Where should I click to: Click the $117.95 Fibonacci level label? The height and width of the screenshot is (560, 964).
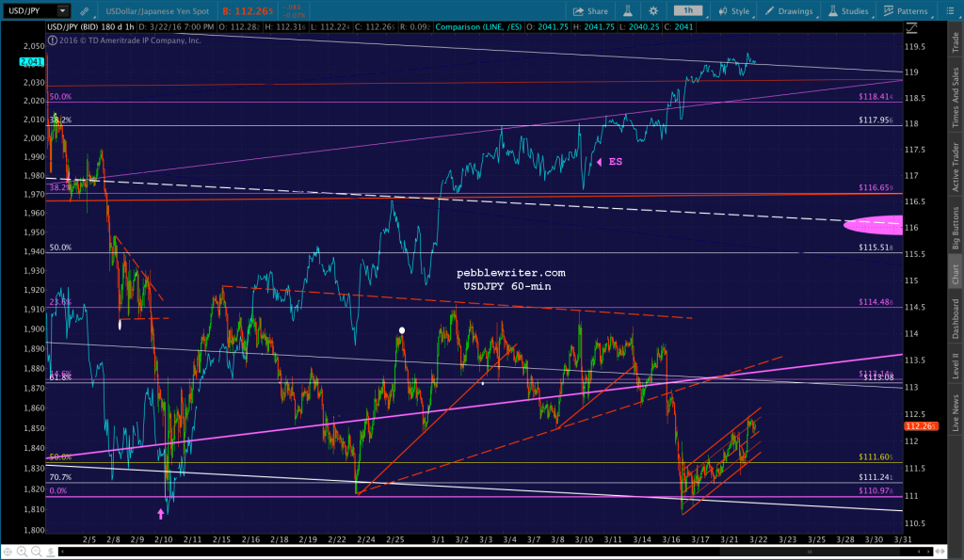coord(876,120)
